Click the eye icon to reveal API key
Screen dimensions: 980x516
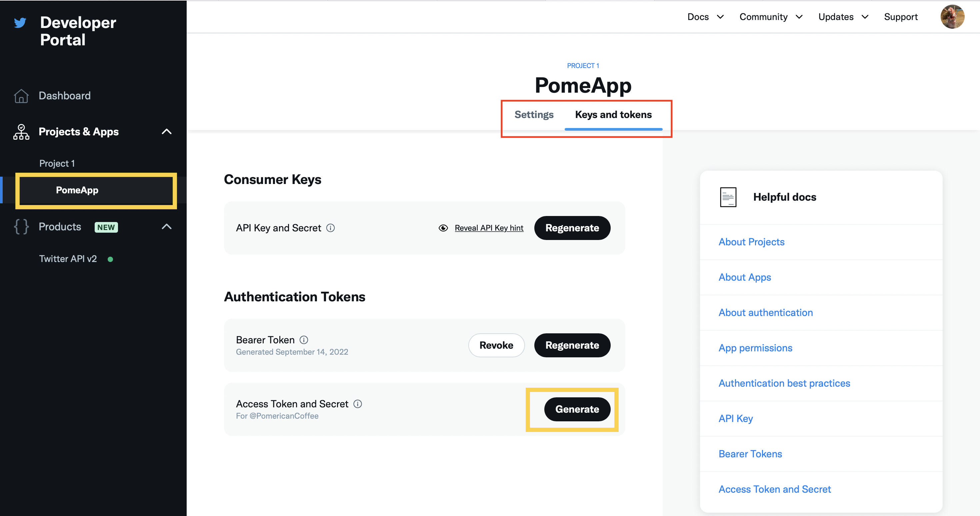pyautogui.click(x=443, y=228)
